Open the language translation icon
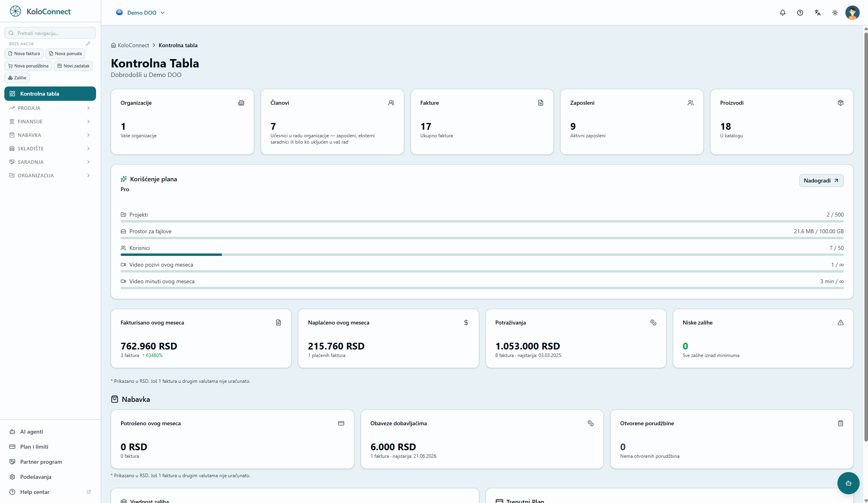This screenshot has height=503, width=868. tap(817, 13)
